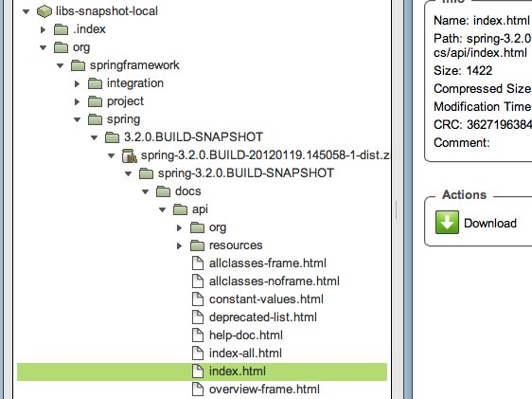Viewport: 532px width, 399px height.
Task: Click the dist zip archive icon
Action: coord(130,155)
